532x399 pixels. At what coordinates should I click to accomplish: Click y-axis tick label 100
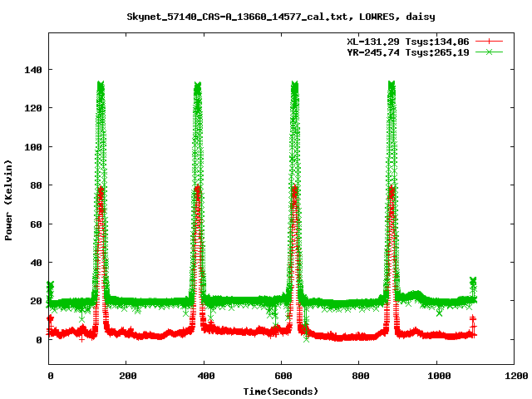(x=33, y=147)
